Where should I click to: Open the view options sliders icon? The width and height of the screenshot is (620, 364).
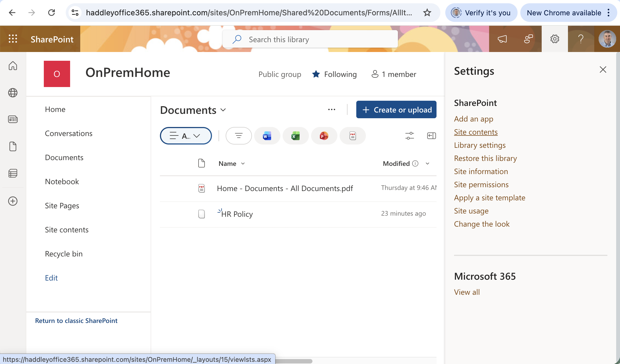[x=410, y=136]
